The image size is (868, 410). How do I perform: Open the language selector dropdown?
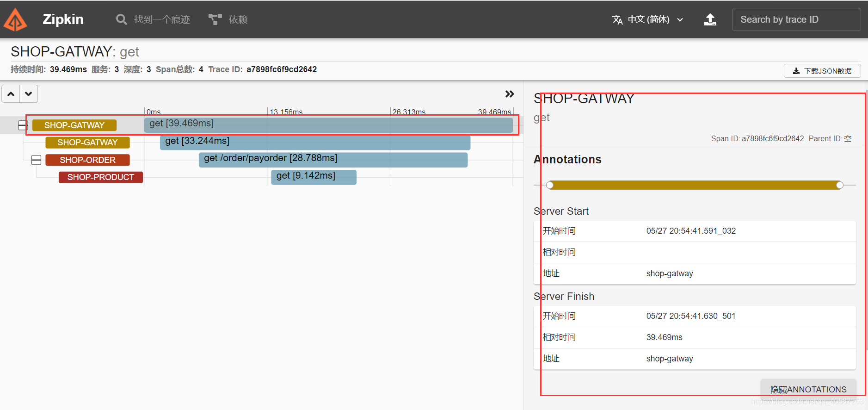[x=648, y=19]
